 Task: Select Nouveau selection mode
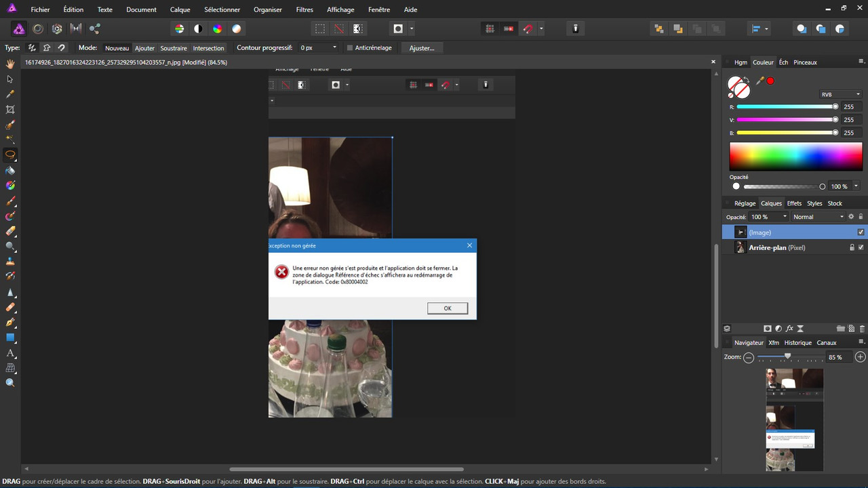117,48
